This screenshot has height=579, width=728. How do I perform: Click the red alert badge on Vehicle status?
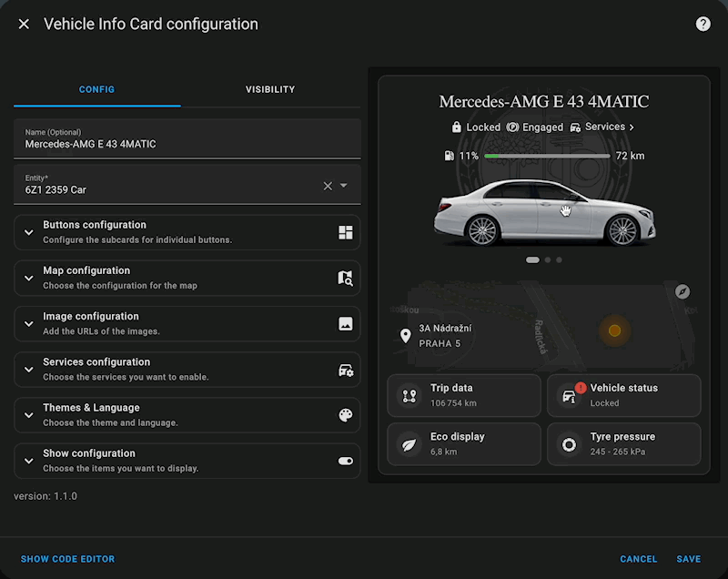(x=581, y=388)
